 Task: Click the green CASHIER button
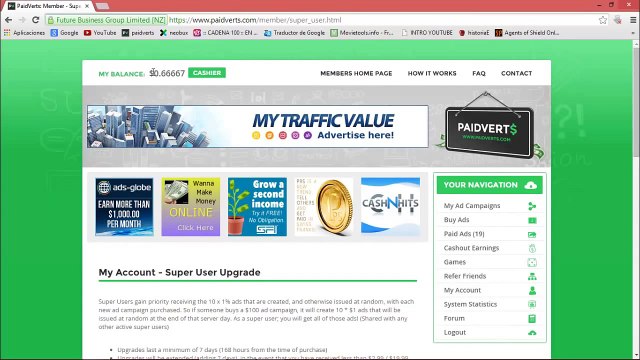(207, 73)
